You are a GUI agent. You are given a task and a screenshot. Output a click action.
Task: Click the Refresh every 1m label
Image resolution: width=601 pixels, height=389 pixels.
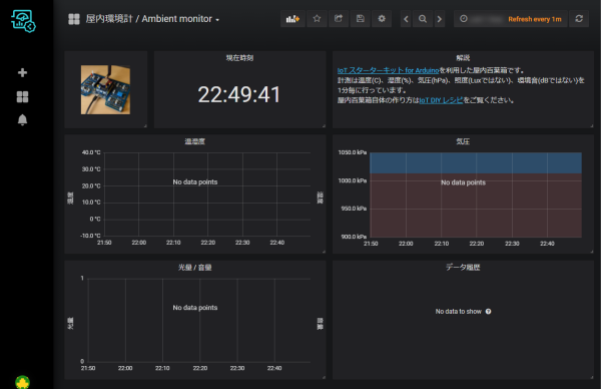(x=535, y=19)
